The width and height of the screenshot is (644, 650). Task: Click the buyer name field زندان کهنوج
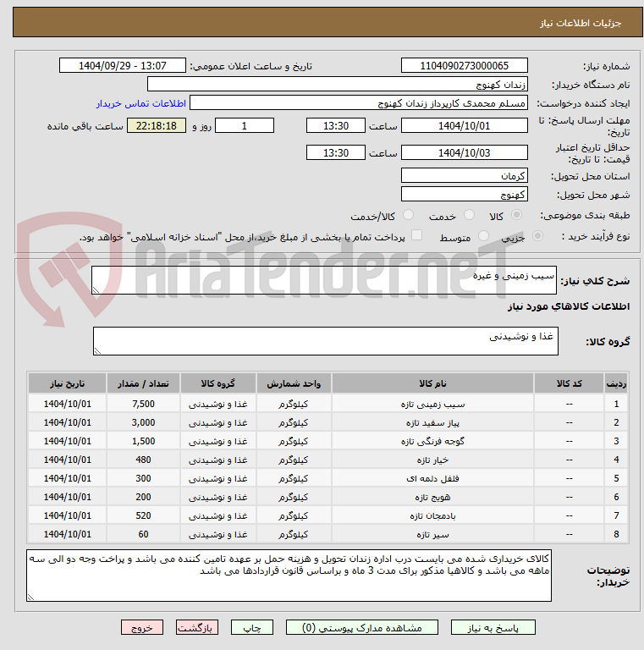(338, 84)
